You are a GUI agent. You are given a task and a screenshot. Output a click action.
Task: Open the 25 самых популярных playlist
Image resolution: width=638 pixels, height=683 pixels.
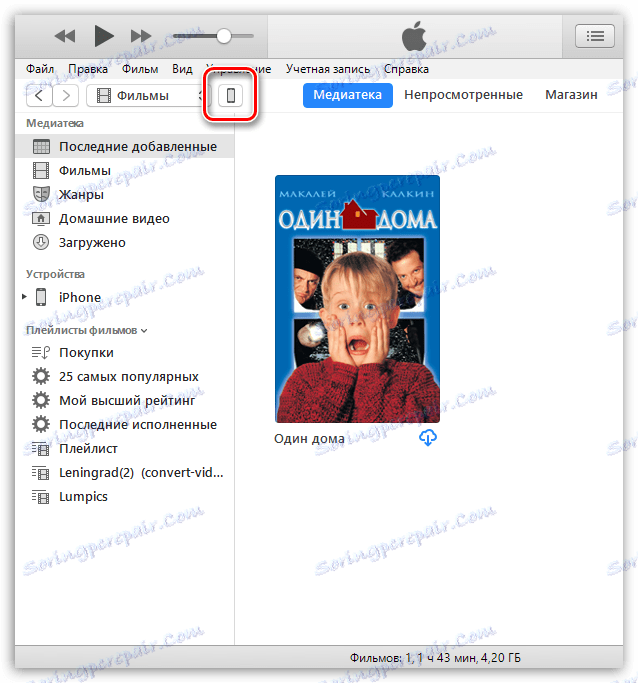pyautogui.click(x=125, y=376)
